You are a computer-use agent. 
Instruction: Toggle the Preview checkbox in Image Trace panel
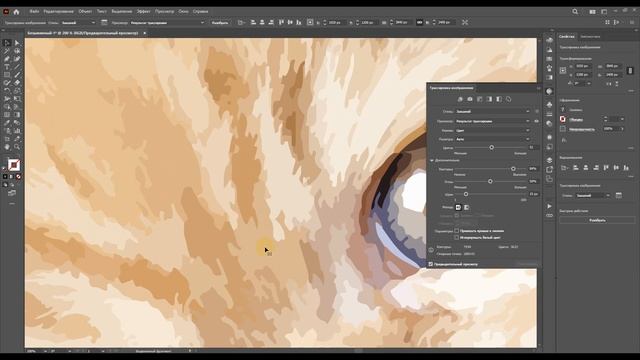(x=431, y=264)
